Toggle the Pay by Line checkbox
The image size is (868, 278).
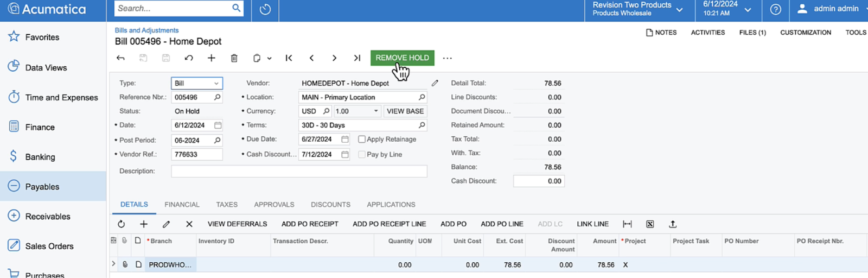click(x=362, y=155)
